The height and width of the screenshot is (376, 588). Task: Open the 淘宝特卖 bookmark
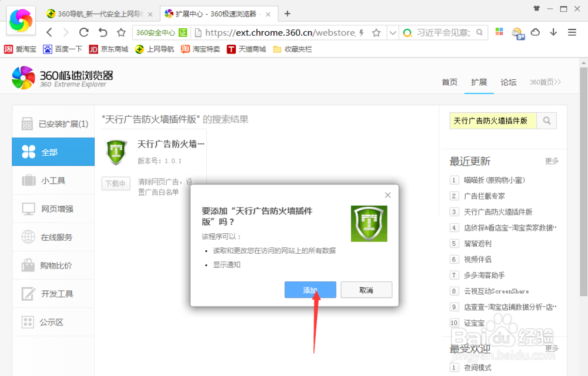[x=201, y=49]
